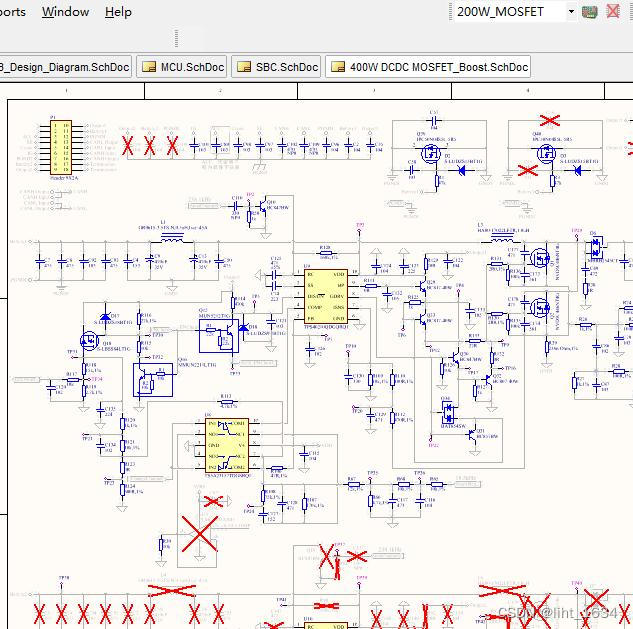Open the Window menu

tap(65, 12)
